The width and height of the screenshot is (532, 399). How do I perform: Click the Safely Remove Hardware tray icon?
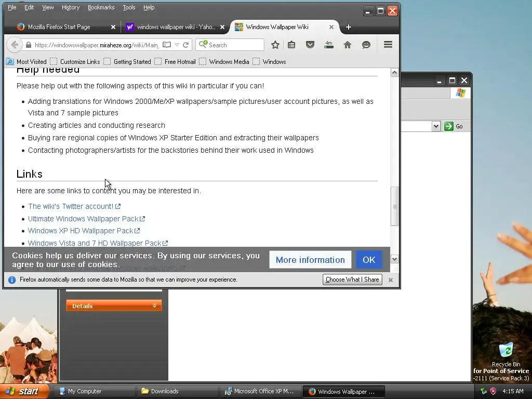point(484,391)
